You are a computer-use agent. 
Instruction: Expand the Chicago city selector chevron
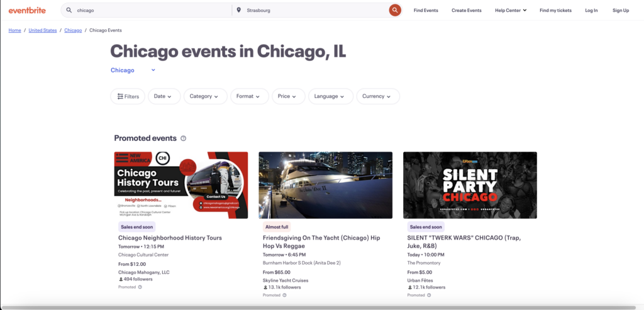153,70
